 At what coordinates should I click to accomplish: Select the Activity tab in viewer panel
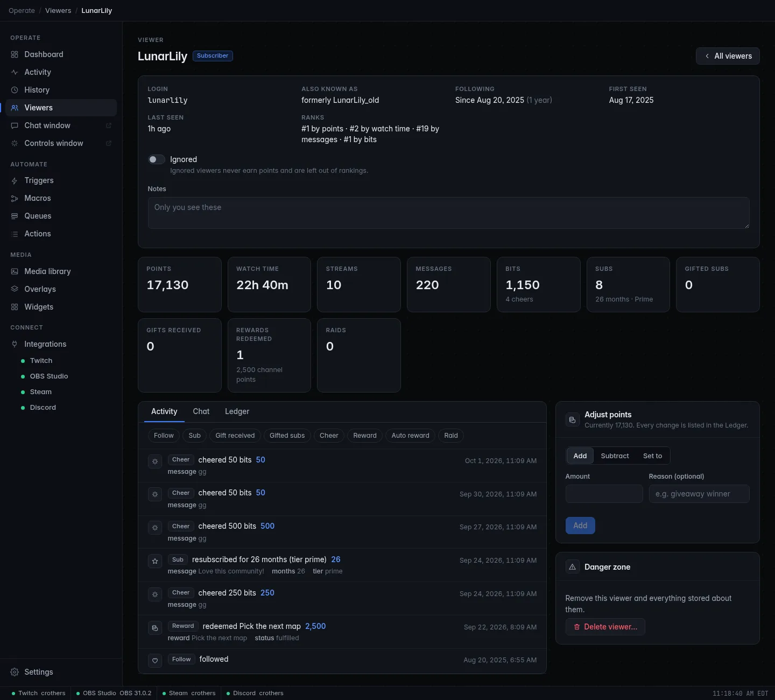point(164,411)
